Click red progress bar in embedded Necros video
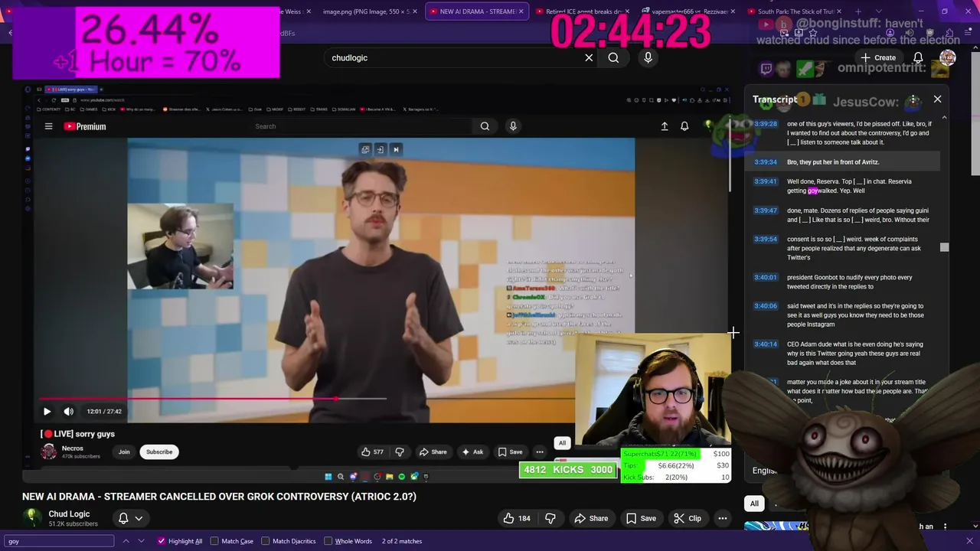Image resolution: width=980 pixels, height=551 pixels. click(188, 399)
